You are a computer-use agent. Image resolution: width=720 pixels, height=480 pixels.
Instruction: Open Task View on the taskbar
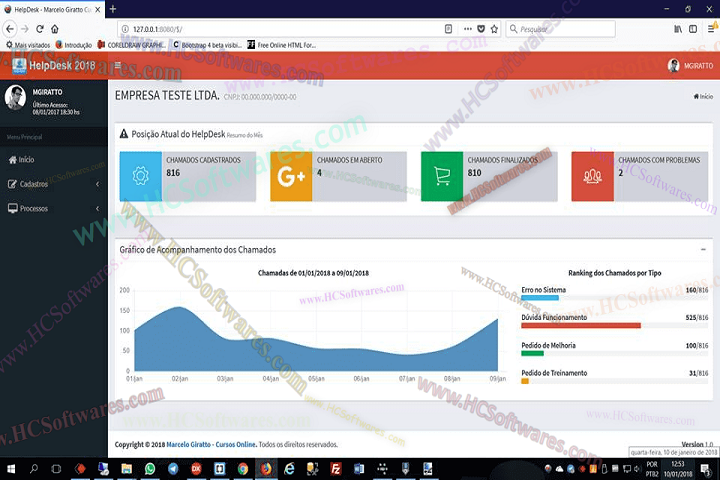coord(56,469)
